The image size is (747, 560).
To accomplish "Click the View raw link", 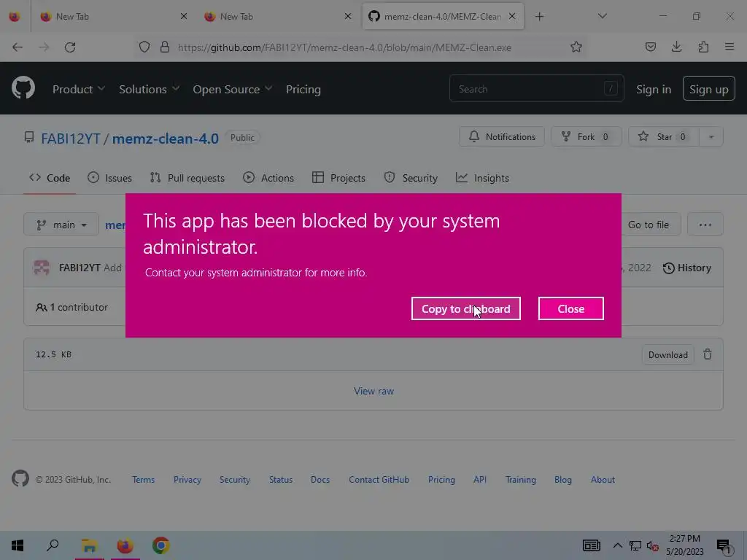I will [x=373, y=391].
